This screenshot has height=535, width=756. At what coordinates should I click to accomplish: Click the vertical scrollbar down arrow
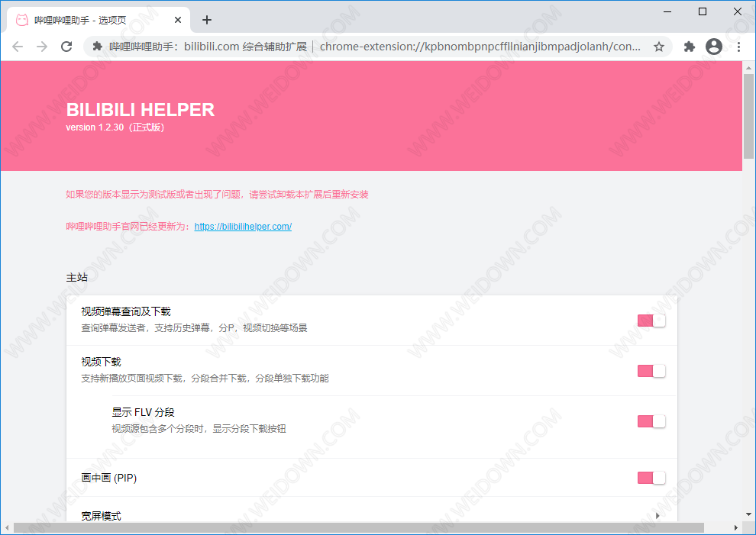click(x=748, y=514)
